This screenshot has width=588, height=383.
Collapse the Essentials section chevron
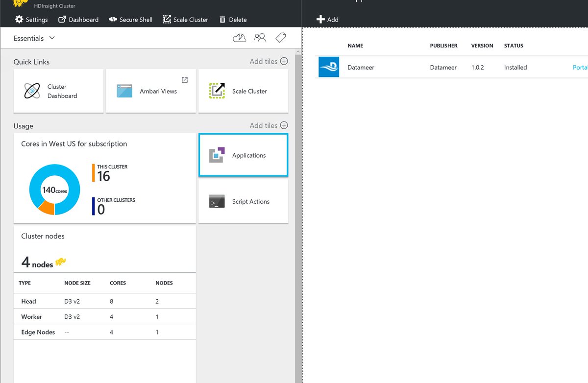[x=52, y=38]
